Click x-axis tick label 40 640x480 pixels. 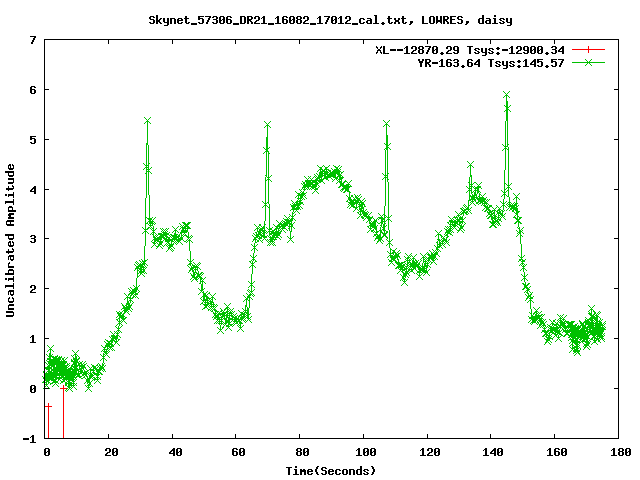click(x=175, y=452)
